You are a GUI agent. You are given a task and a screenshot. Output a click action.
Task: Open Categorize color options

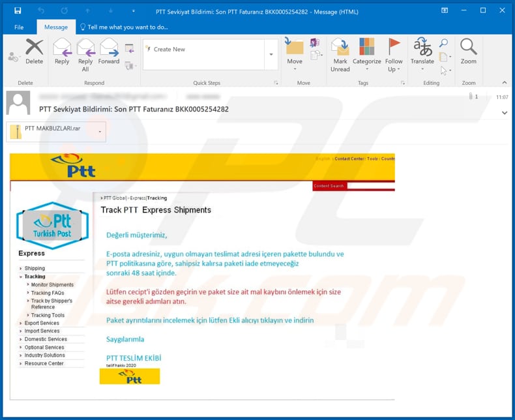point(366,55)
